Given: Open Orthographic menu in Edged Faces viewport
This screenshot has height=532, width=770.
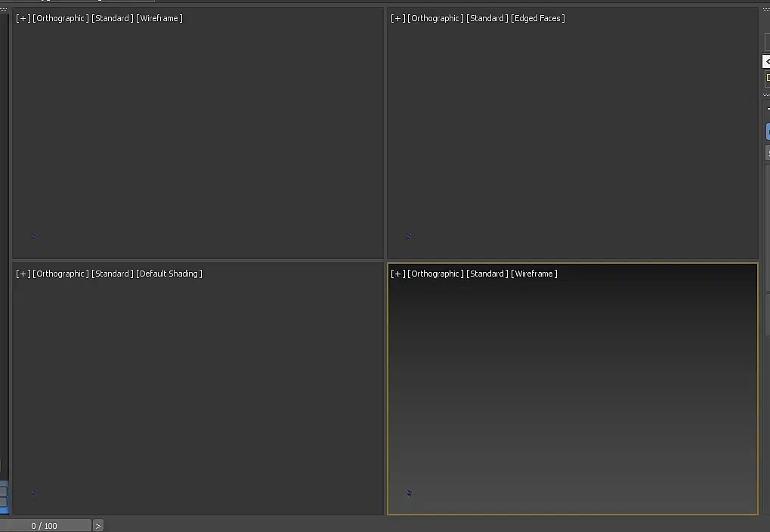Looking at the screenshot, I should pyautogui.click(x=435, y=18).
